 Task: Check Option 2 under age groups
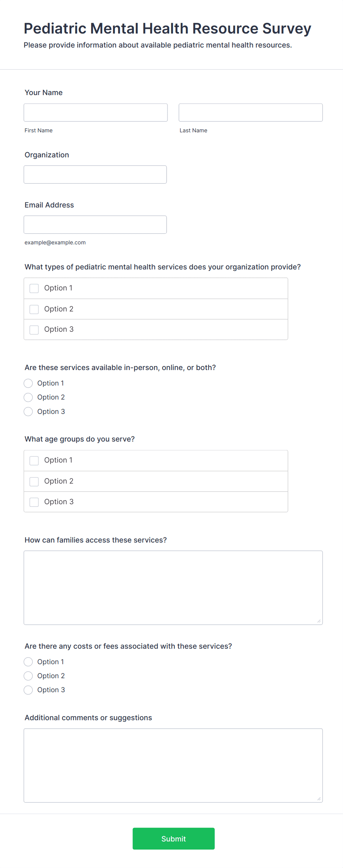(34, 481)
